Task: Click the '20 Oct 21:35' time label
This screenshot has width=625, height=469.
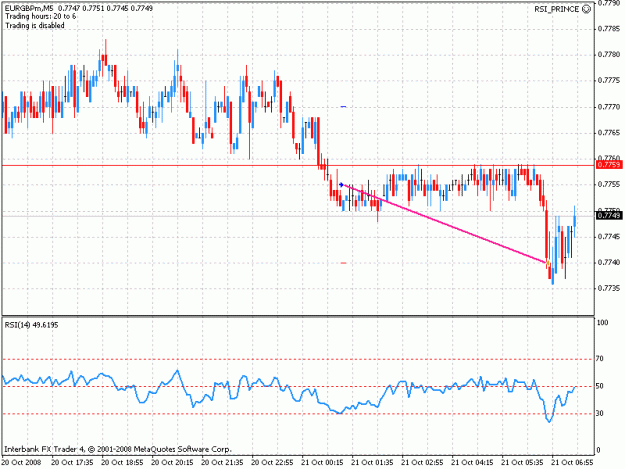Action: click(222, 463)
